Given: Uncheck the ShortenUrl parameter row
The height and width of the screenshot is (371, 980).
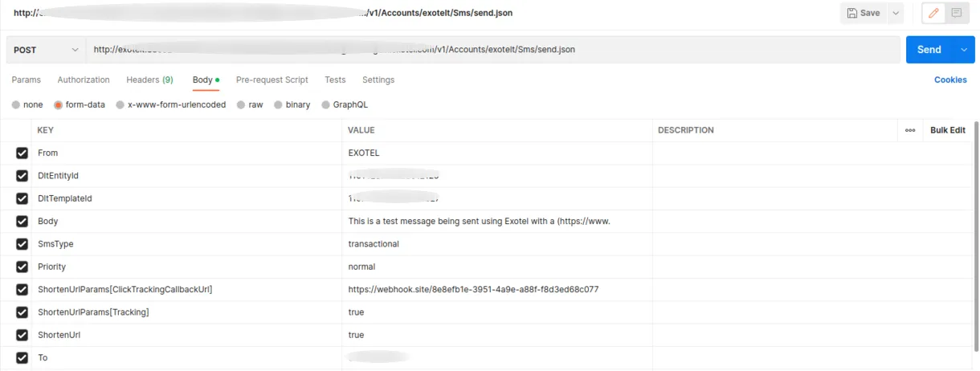Looking at the screenshot, I should click(x=22, y=335).
